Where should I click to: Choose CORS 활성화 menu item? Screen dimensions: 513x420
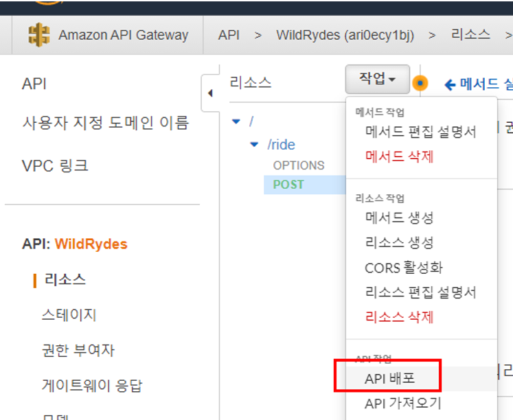(404, 268)
